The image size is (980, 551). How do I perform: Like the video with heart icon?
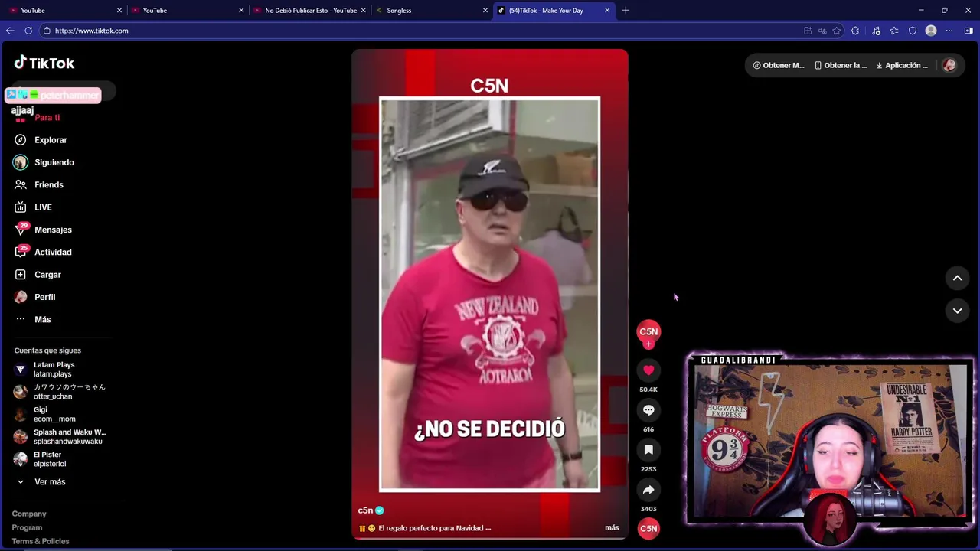pos(648,370)
